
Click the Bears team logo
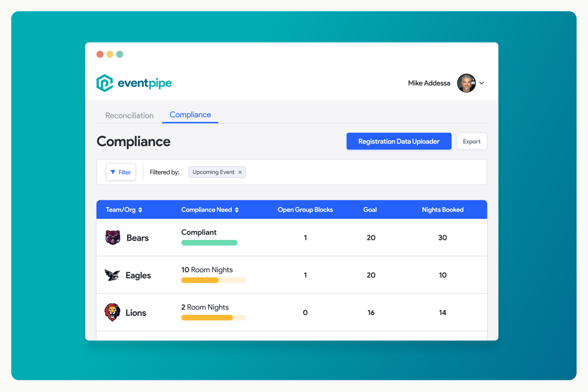coord(113,237)
